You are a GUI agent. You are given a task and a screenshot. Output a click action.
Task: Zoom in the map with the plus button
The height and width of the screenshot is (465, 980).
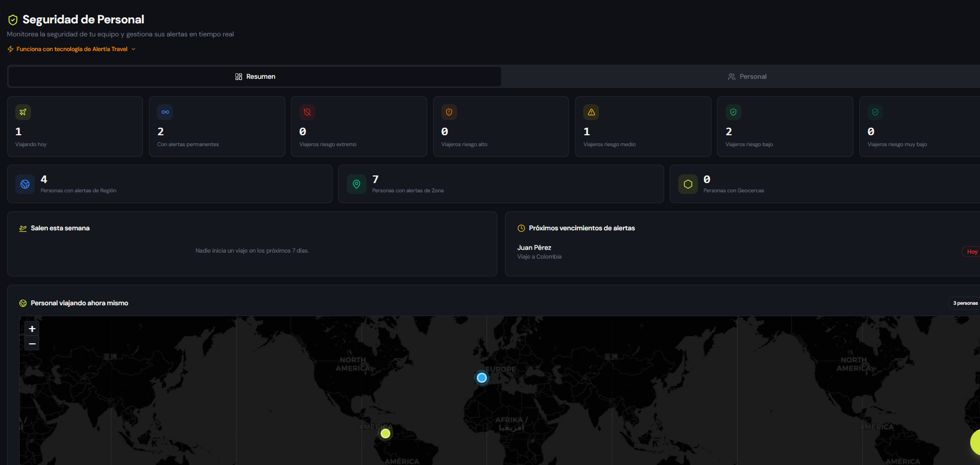coord(32,329)
